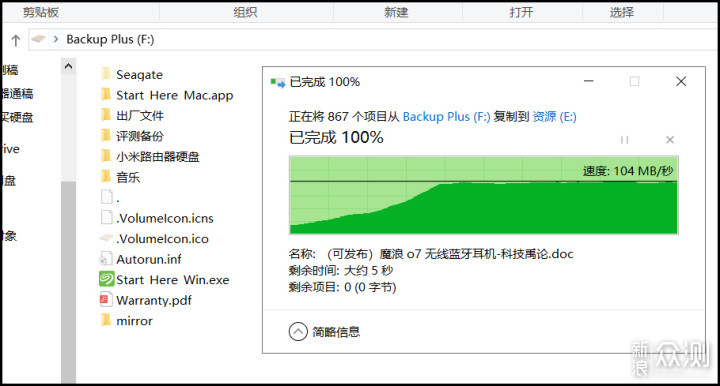Click the 已完成 100% dialog title text
This screenshot has width=720, height=386.
(325, 82)
